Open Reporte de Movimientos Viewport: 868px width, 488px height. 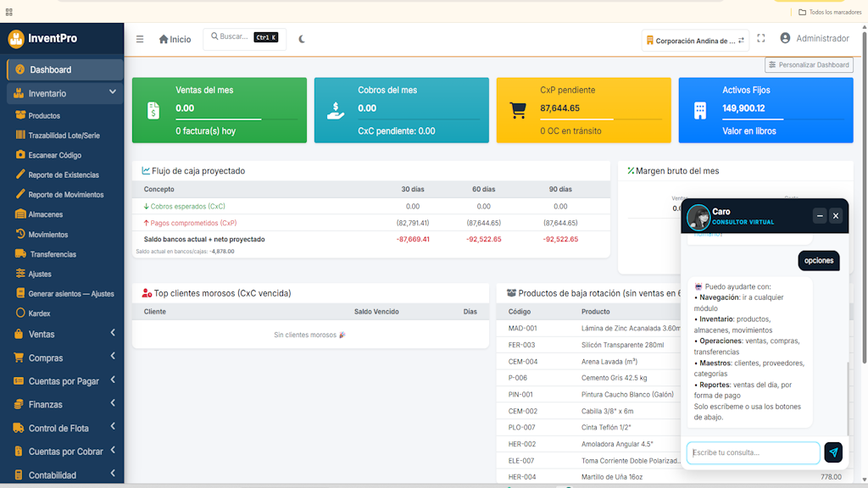pos(66,195)
